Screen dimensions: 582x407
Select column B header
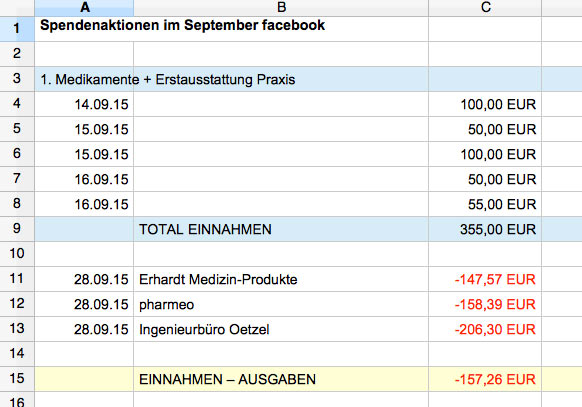click(281, 8)
